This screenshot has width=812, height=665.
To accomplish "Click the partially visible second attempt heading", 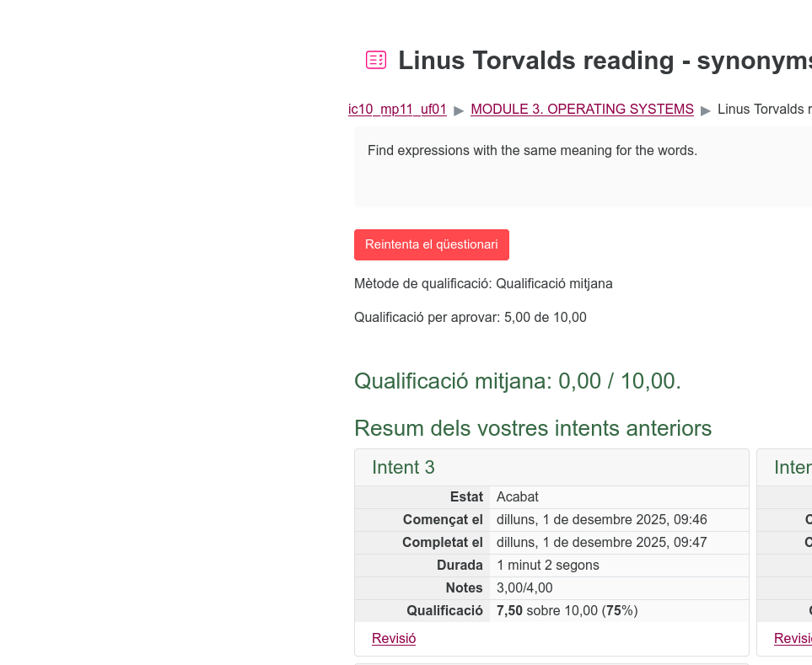I will pos(793,467).
